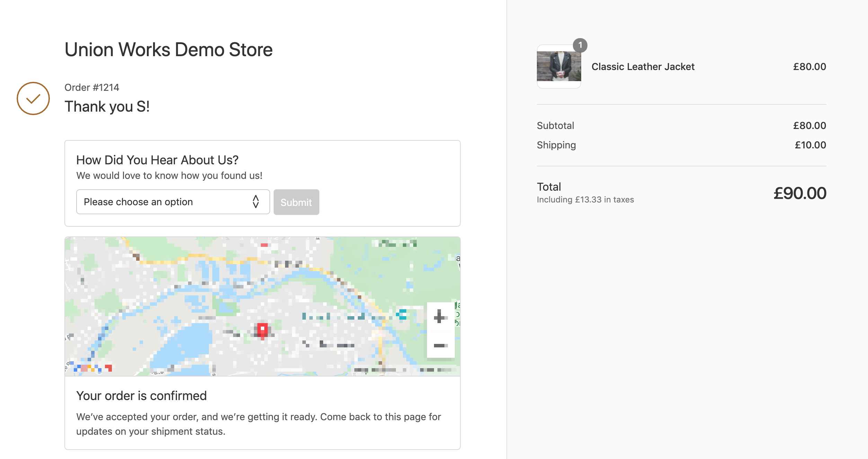This screenshot has width=868, height=459.
Task: Click the dropdown's up-down arrows
Action: pyautogui.click(x=256, y=202)
